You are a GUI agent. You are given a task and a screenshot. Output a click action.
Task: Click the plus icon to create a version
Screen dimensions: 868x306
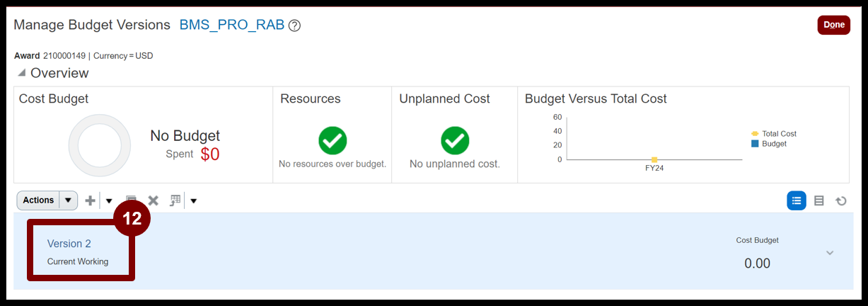point(90,200)
